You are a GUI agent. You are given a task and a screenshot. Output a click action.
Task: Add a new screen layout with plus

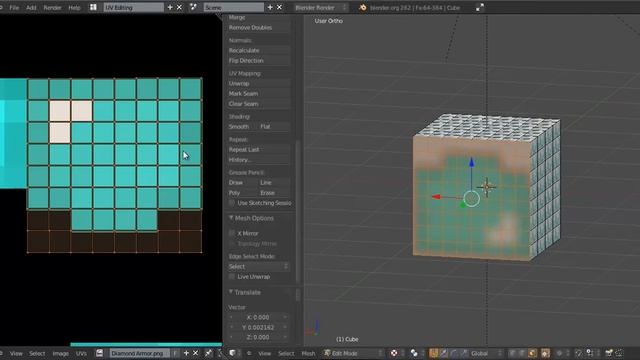coord(170,7)
